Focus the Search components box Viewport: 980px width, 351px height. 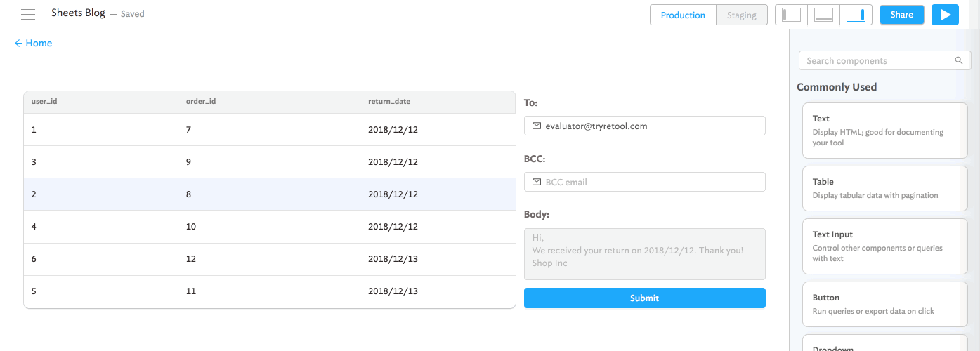click(878, 61)
